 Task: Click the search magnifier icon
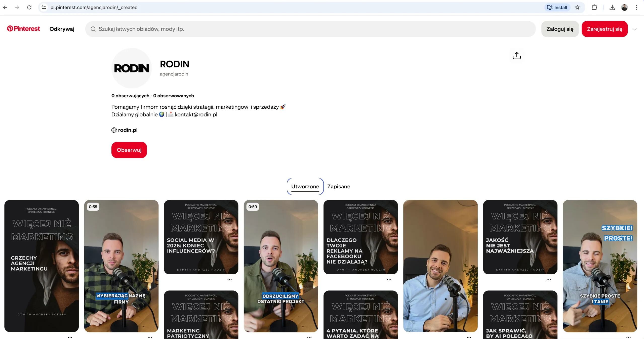point(93,29)
